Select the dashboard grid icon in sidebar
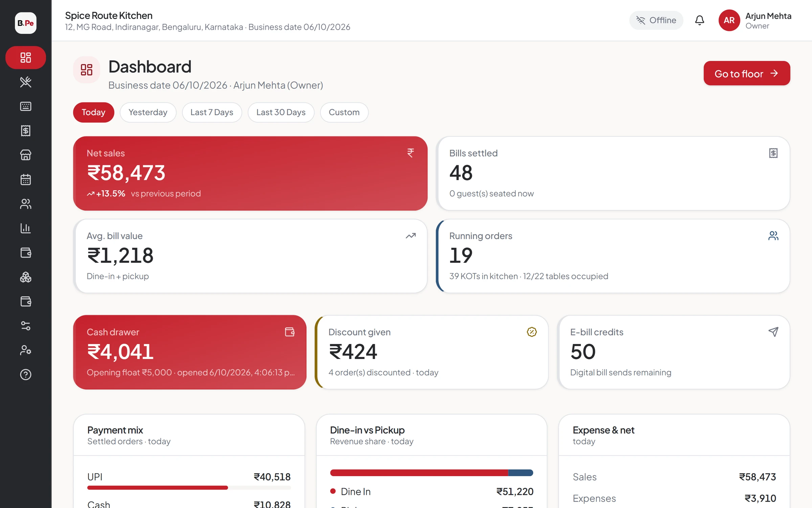This screenshot has width=812, height=508. click(x=26, y=58)
